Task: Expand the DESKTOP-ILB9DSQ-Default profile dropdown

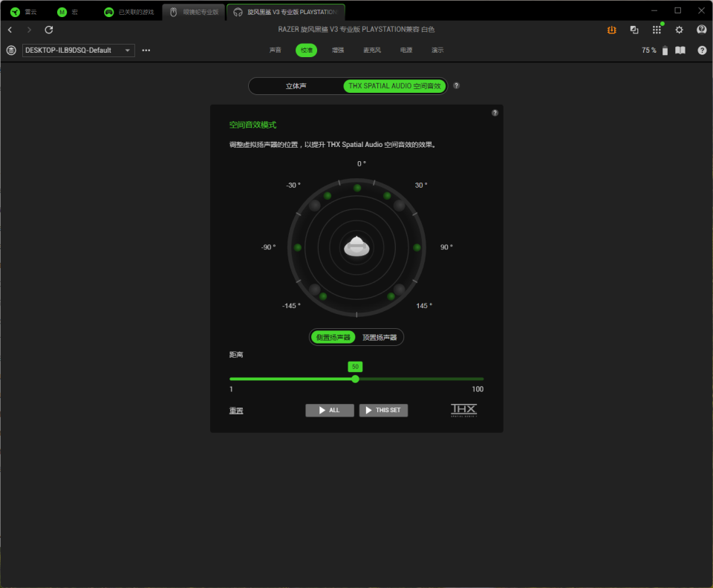Action: click(78, 50)
